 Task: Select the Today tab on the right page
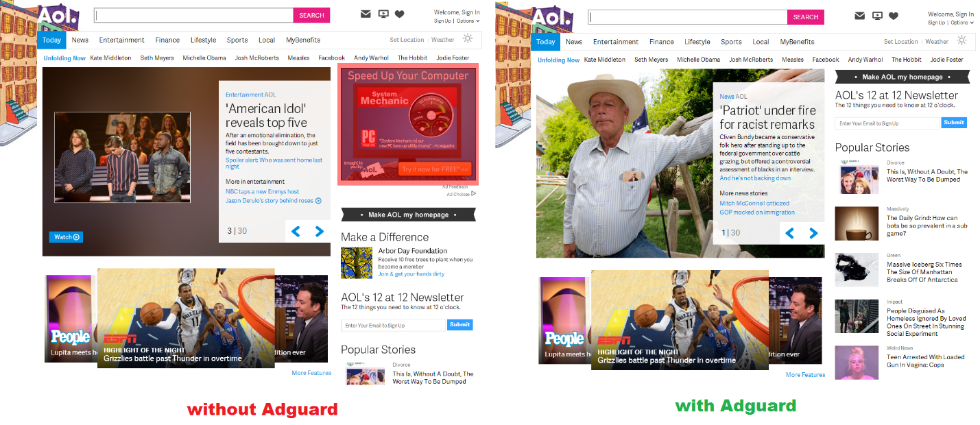[545, 41]
